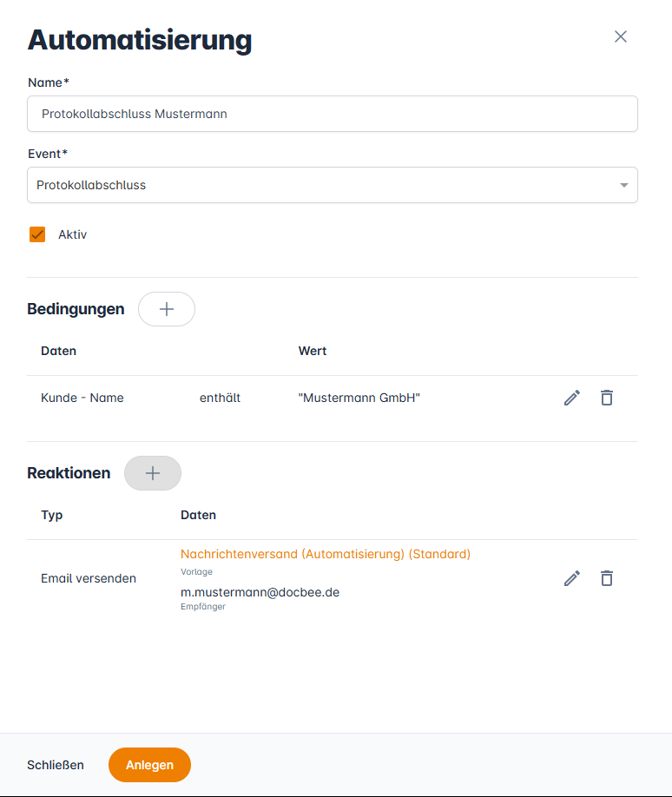This screenshot has height=797, width=672.
Task: Edit the Email versenden reaction with the pencil icon
Action: [571, 578]
